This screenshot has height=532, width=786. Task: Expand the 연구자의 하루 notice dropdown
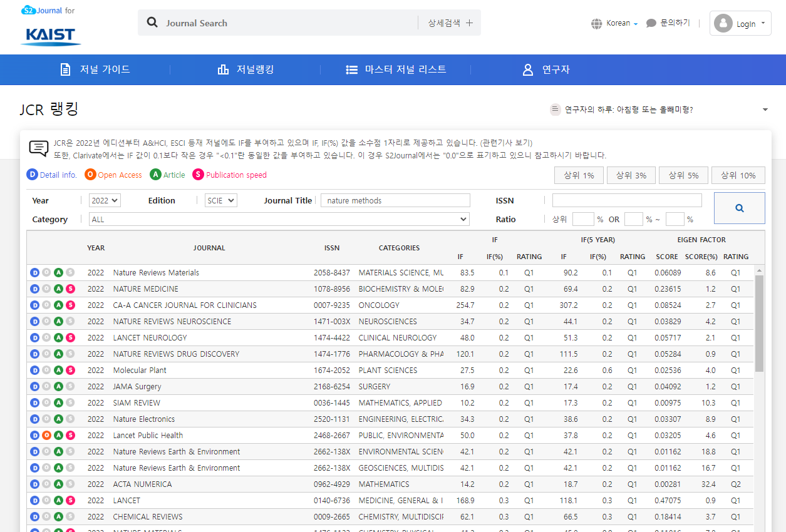(765, 110)
